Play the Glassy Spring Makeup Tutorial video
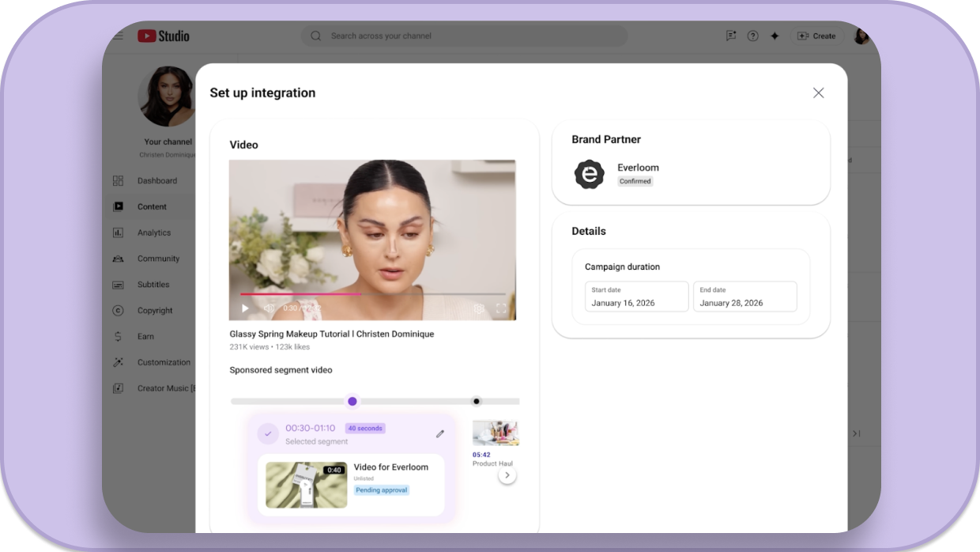 [x=245, y=308]
